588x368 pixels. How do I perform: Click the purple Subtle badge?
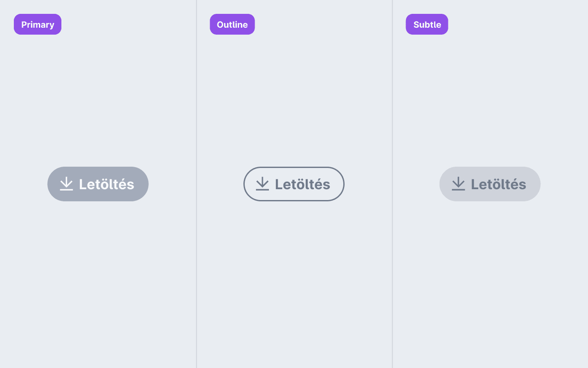pos(427,24)
